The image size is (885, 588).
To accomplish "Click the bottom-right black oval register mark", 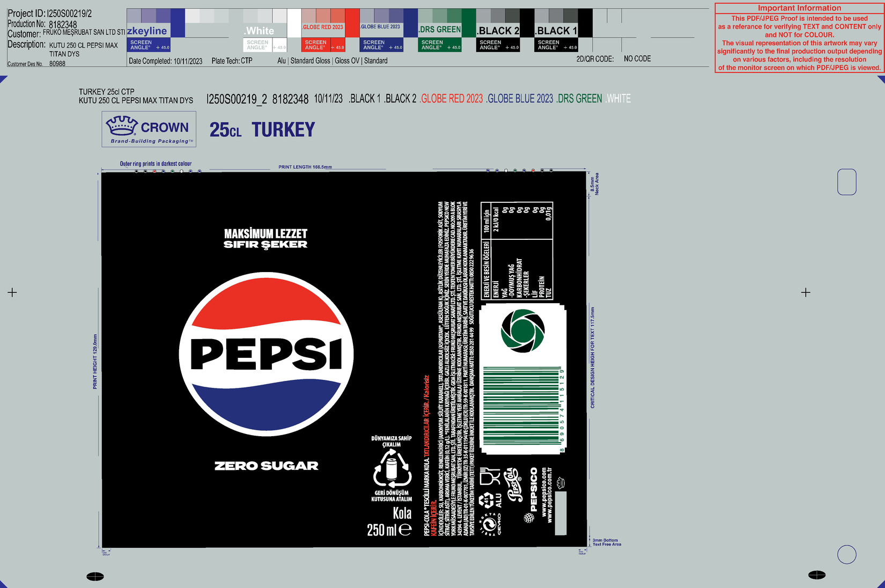I will point(817,575).
